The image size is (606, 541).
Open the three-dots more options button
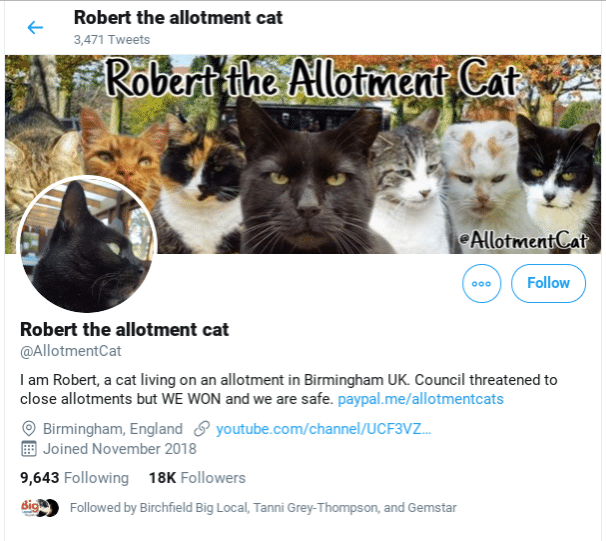pyautogui.click(x=481, y=283)
